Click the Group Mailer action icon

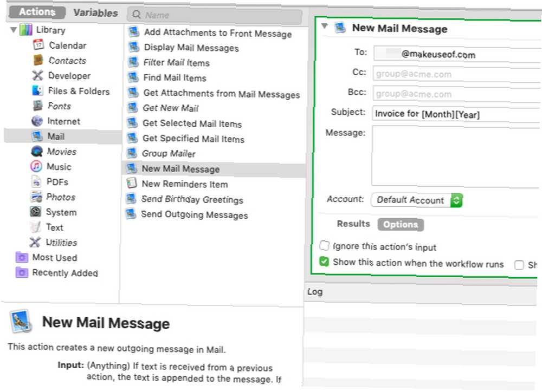[132, 152]
